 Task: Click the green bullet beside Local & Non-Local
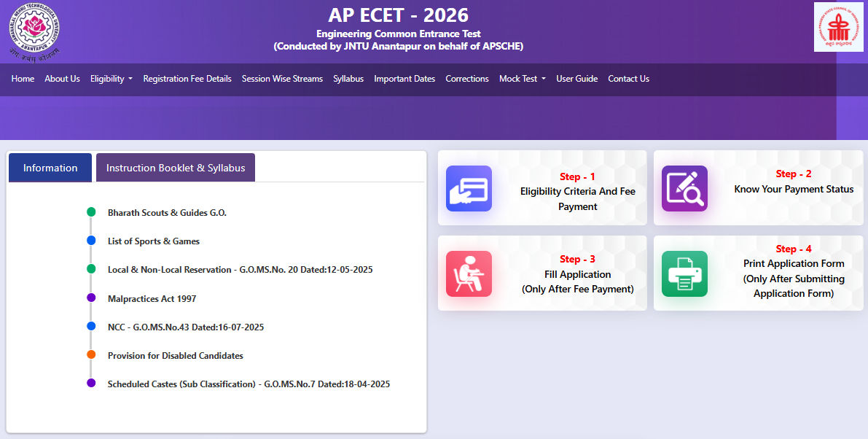[x=91, y=269]
